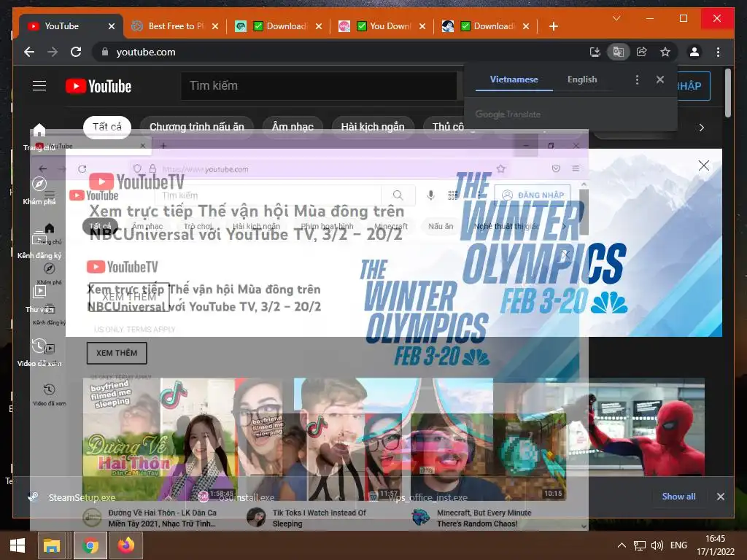Click the XEM THÊM button under US ONLY text
The height and width of the screenshot is (560, 747).
click(117, 353)
